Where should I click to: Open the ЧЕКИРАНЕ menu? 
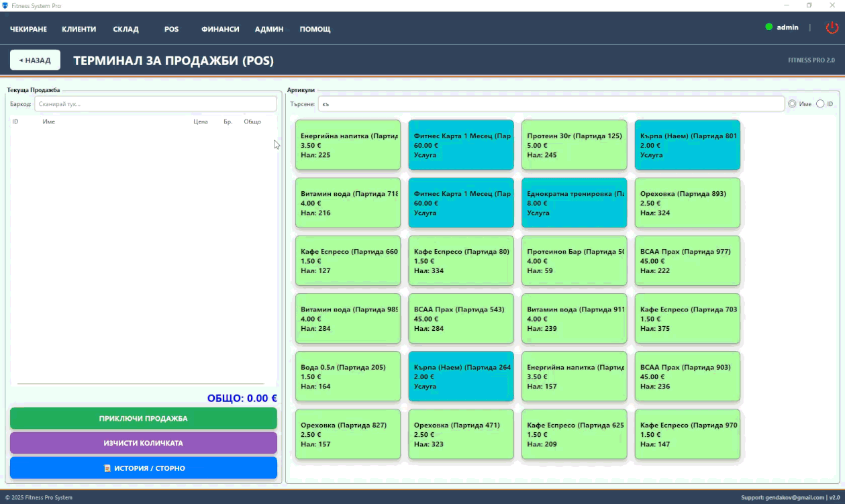28,30
